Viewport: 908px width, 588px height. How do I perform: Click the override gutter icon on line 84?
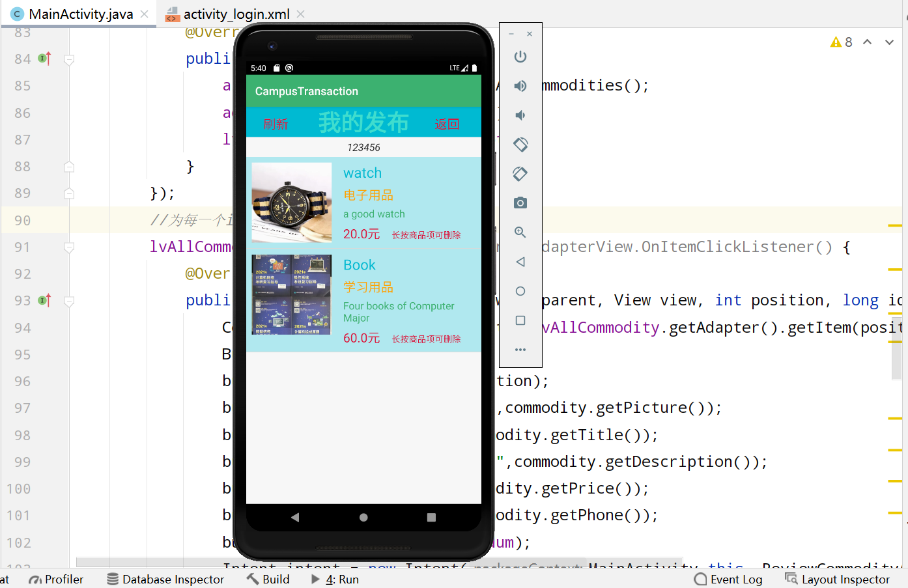coord(44,59)
